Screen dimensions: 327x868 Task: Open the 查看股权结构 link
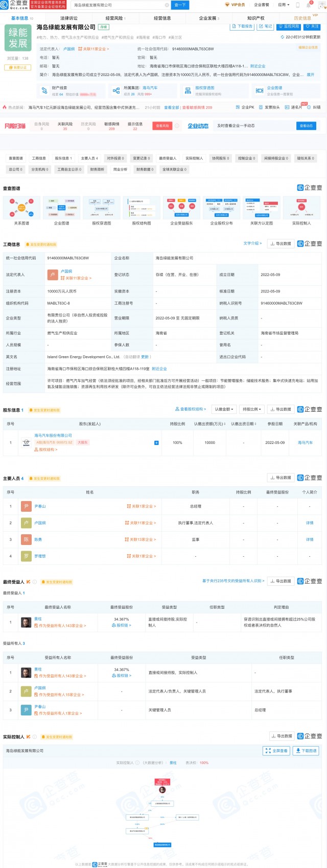[x=191, y=409]
